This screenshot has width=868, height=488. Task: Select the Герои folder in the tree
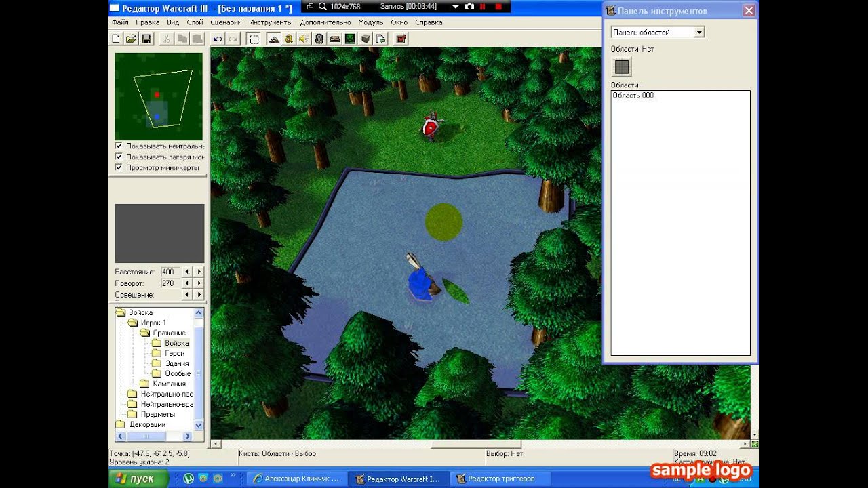(x=175, y=354)
